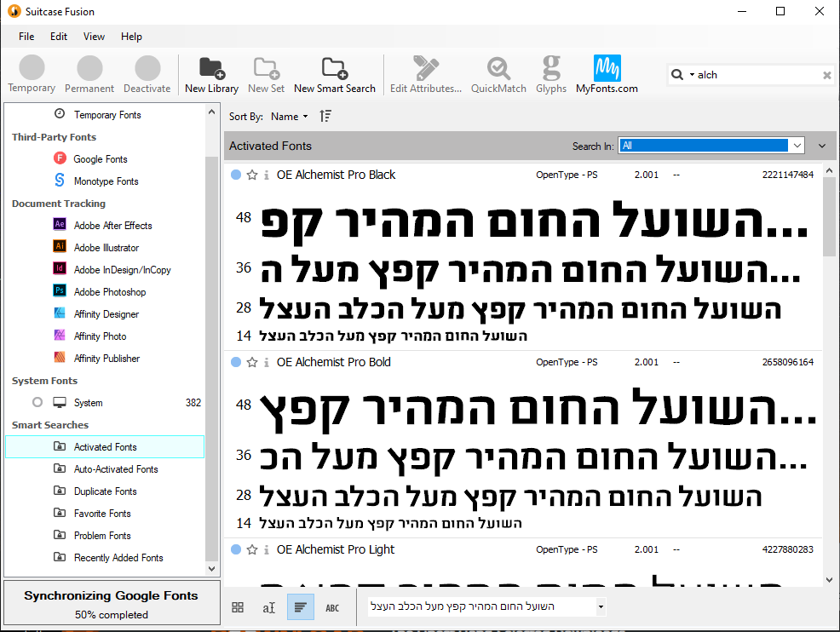Select Duplicate Fonts smart search

pyautogui.click(x=105, y=491)
